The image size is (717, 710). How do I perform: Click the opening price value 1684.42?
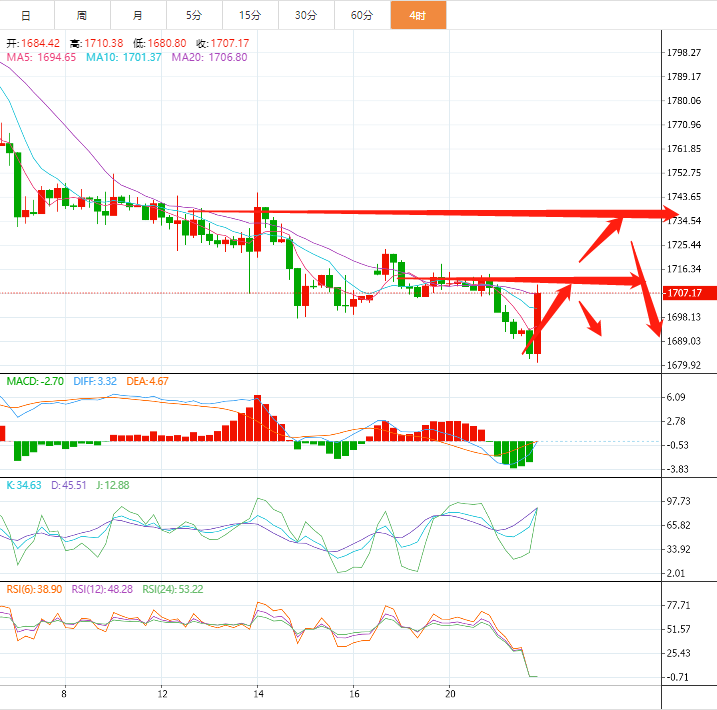tap(40, 43)
